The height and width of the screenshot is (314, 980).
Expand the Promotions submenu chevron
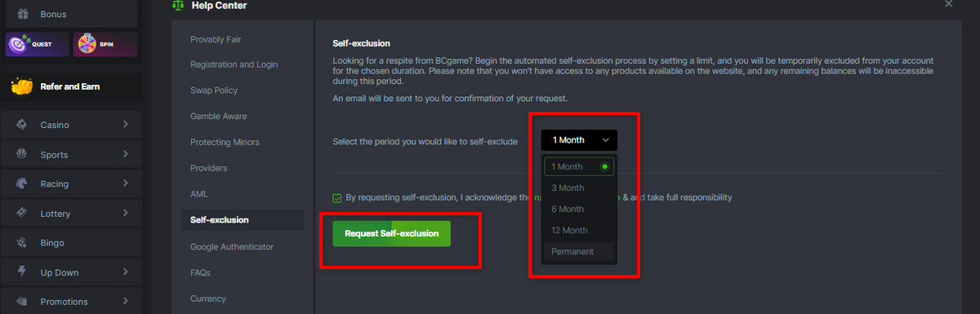point(125,301)
